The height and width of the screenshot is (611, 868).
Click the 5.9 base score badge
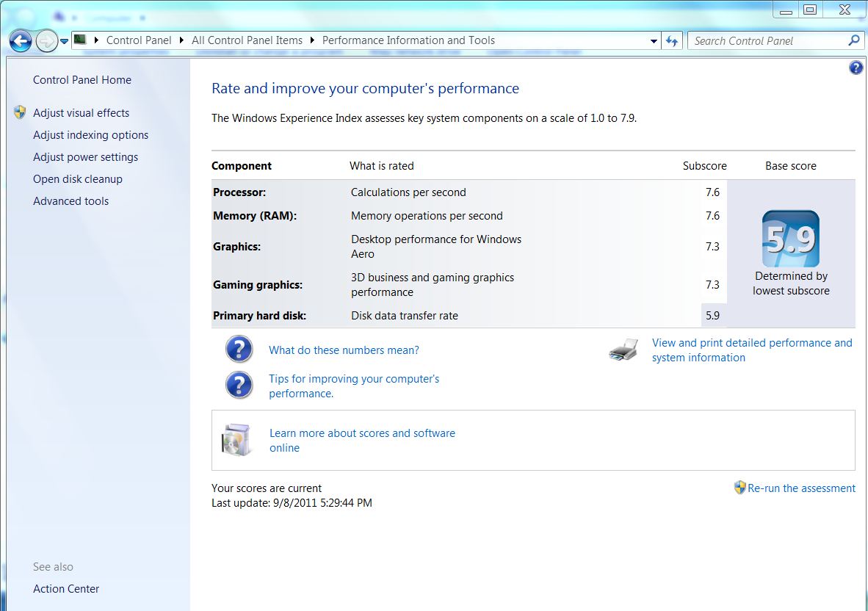click(x=790, y=239)
